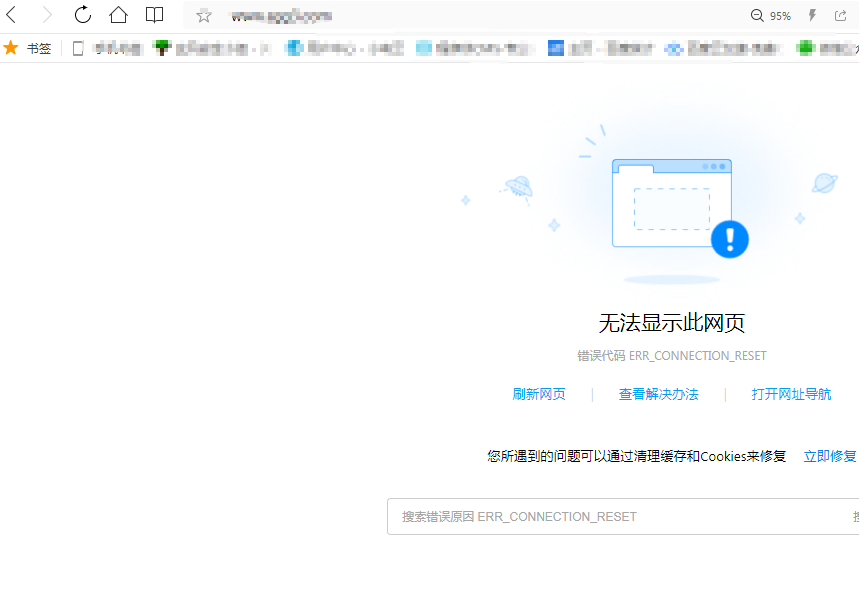Click the lightning speed-mode icon
Viewport: 859px width, 603px height.
click(811, 15)
